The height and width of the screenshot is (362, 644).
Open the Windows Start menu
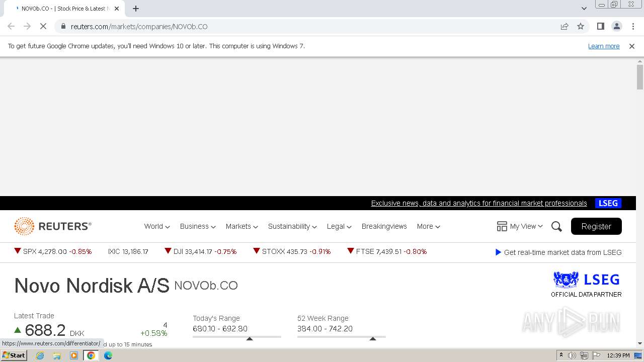point(14,355)
